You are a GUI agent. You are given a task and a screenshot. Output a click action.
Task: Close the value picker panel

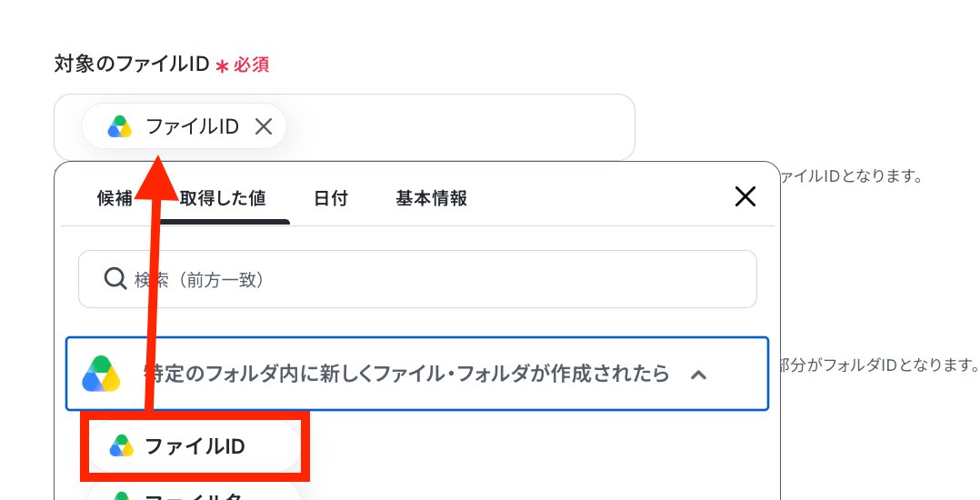[745, 197]
